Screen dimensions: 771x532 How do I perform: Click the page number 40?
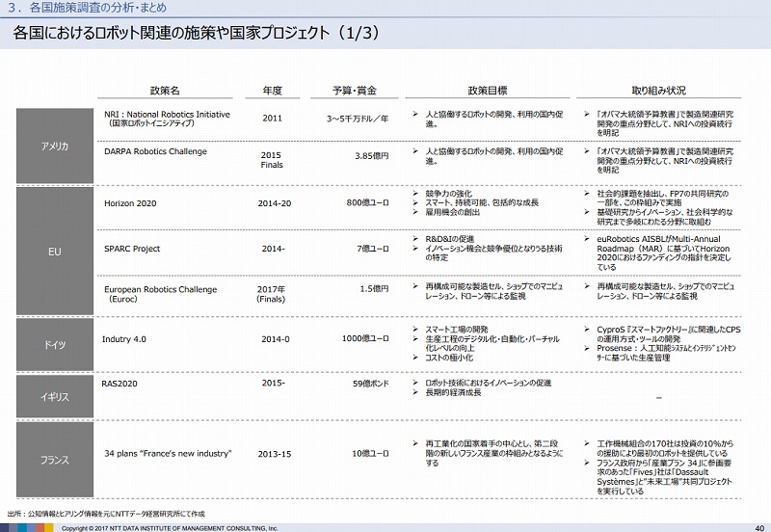click(758, 526)
